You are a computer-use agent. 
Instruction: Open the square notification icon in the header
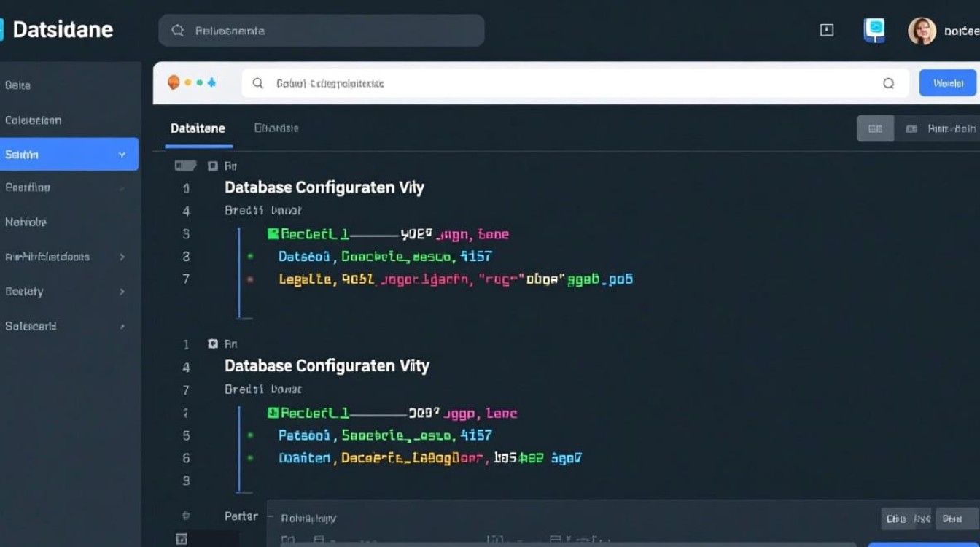click(x=827, y=30)
